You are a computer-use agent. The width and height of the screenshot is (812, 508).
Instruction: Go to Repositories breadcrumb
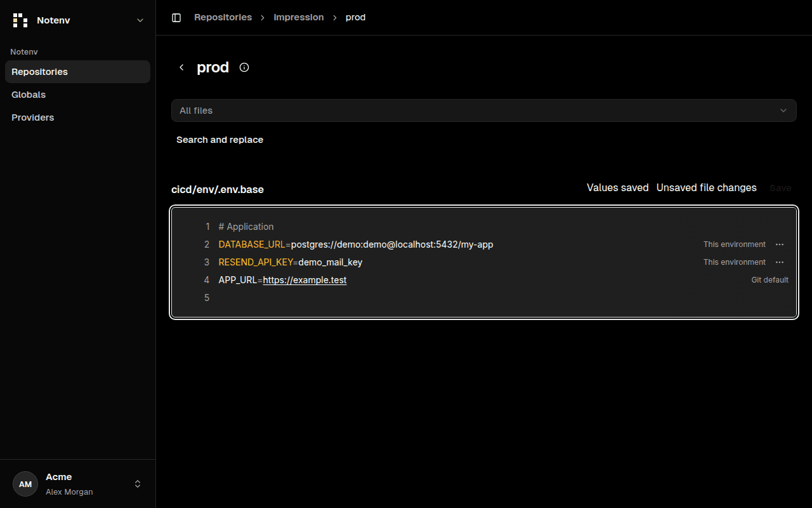click(223, 17)
